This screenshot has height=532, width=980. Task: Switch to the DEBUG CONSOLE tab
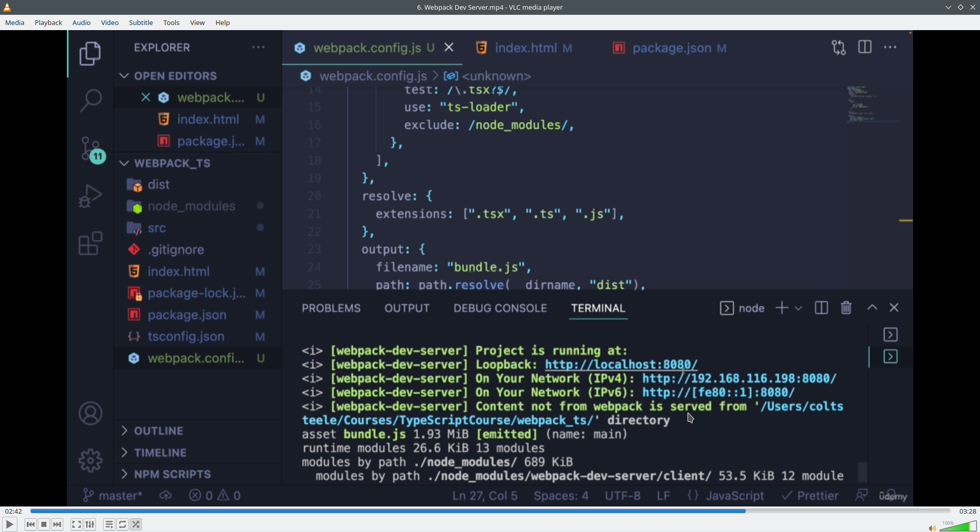point(500,308)
